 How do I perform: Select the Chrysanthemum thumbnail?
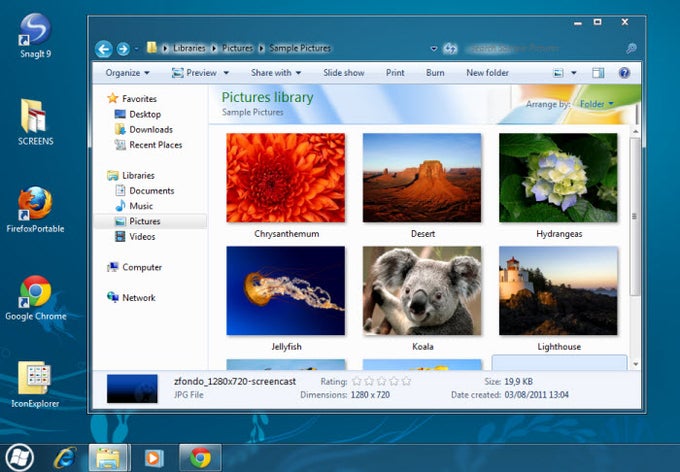(286, 178)
